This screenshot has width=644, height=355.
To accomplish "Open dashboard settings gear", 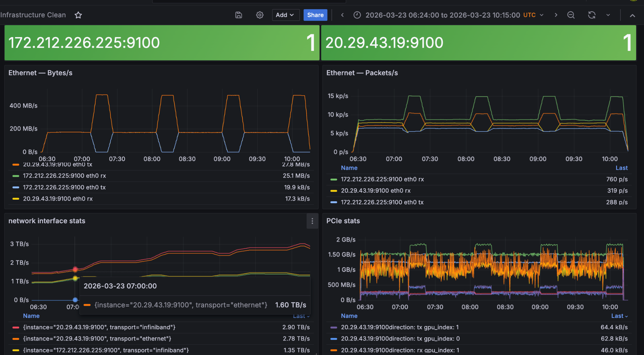I will click(x=260, y=15).
